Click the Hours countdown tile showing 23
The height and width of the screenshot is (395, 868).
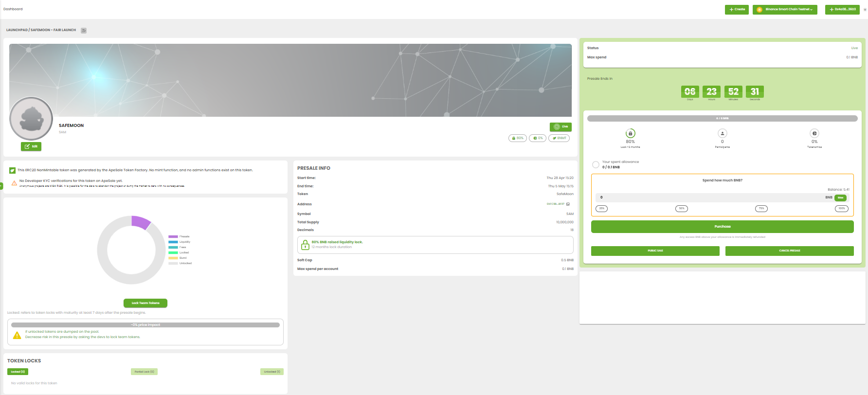(x=712, y=91)
